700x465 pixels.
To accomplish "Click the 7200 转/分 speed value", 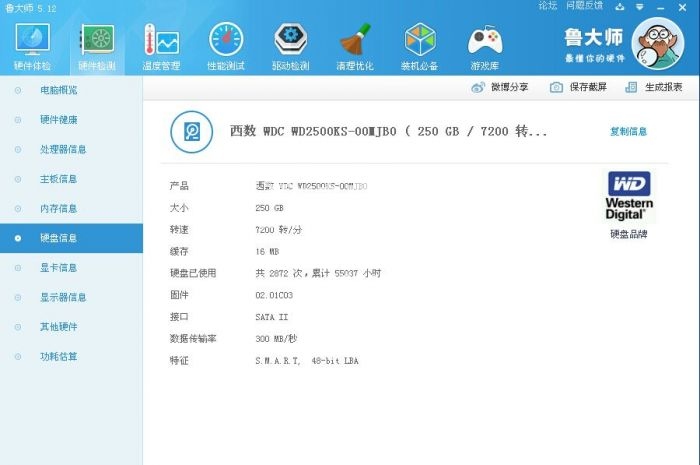I will pos(279,230).
